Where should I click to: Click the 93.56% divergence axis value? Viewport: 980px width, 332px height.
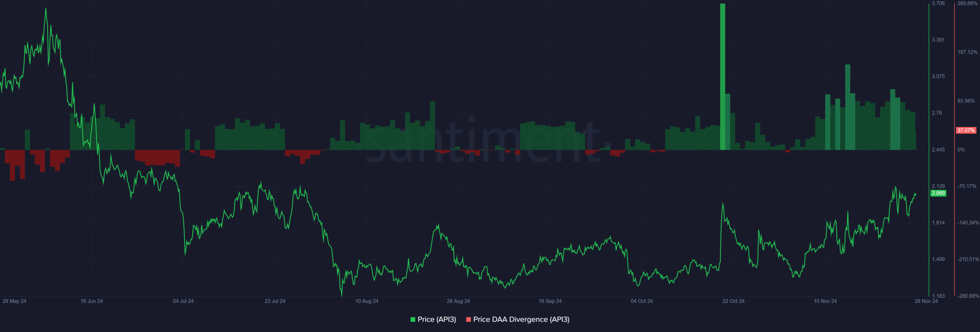click(966, 101)
